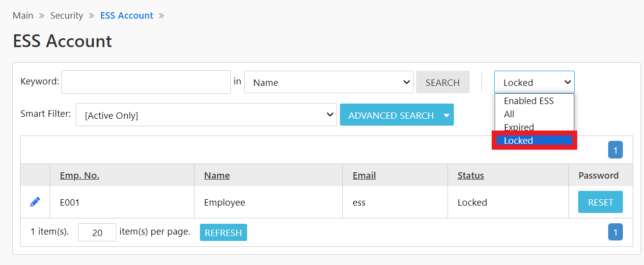This screenshot has width=644, height=265.
Task: Click the SEARCH button
Action: pos(443,82)
